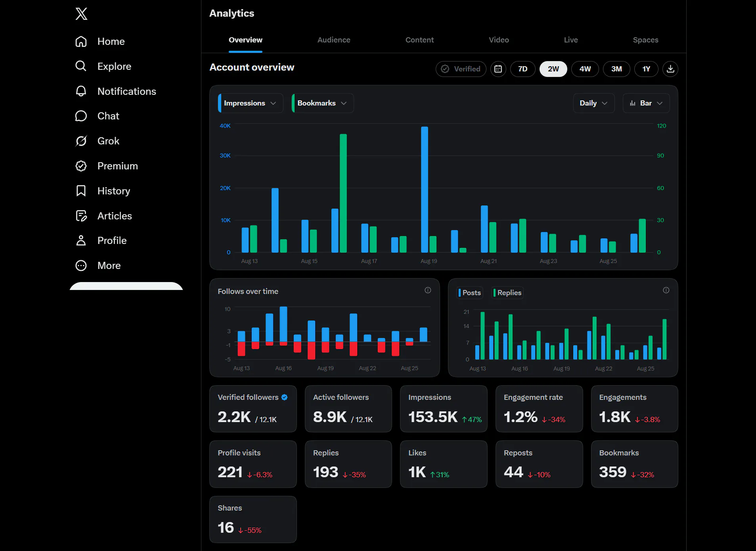Switch to the Video tab
This screenshot has height=551, width=756.
point(499,40)
